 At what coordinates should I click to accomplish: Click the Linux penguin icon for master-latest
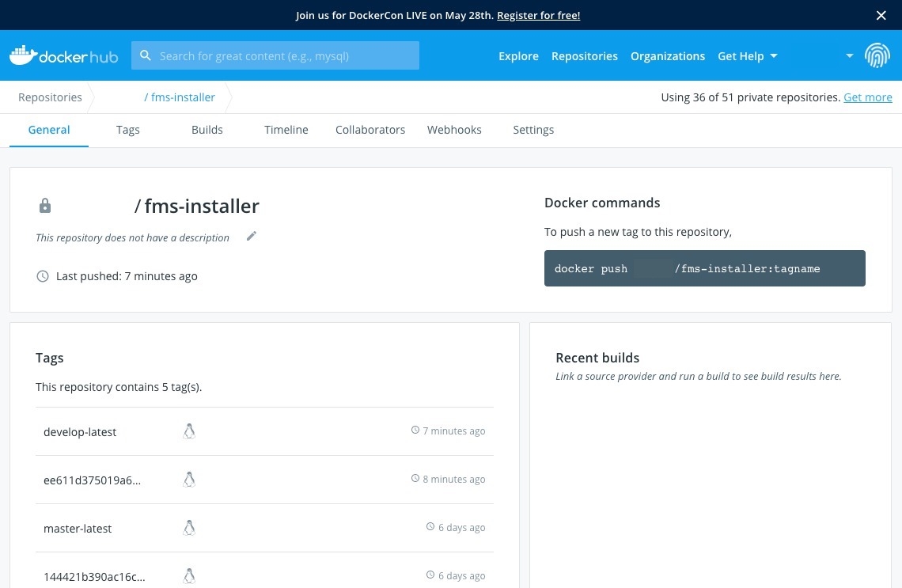[x=189, y=528]
